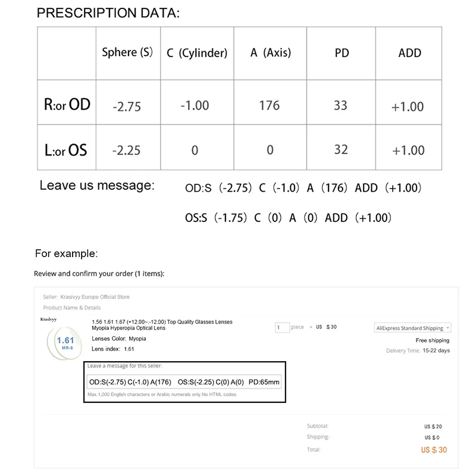Click the ADD column header
The height and width of the screenshot is (476, 476).
(x=409, y=53)
